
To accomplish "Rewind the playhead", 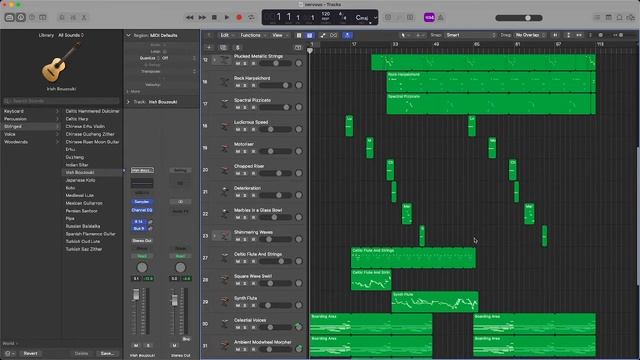I will click(190, 18).
